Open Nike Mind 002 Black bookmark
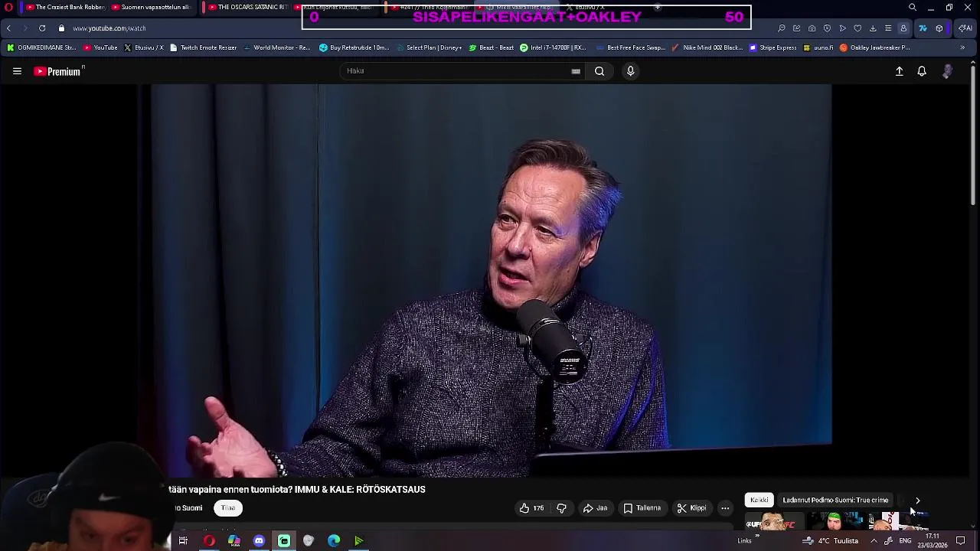This screenshot has height=551, width=980. (x=707, y=47)
